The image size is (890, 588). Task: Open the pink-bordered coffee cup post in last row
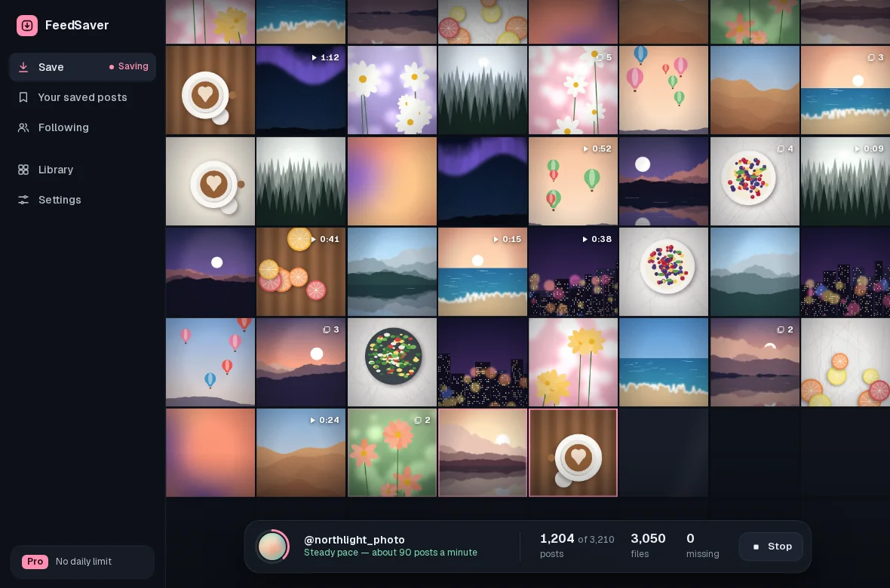572,453
